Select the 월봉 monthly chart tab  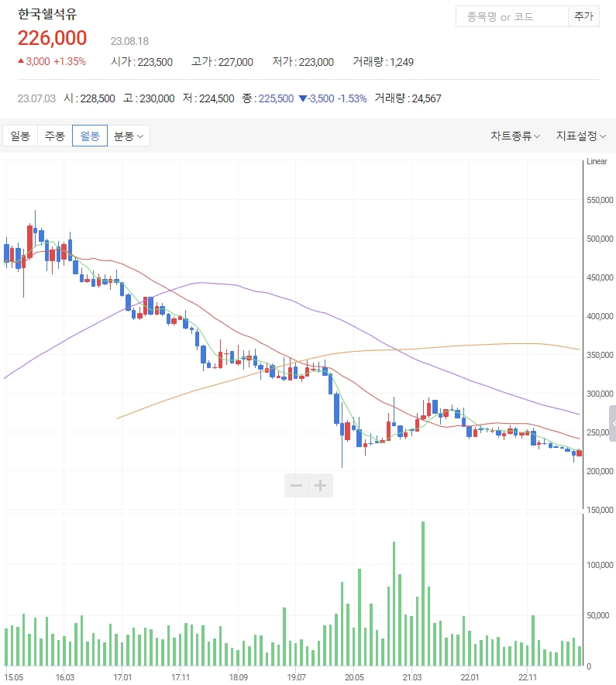pyautogui.click(x=90, y=136)
